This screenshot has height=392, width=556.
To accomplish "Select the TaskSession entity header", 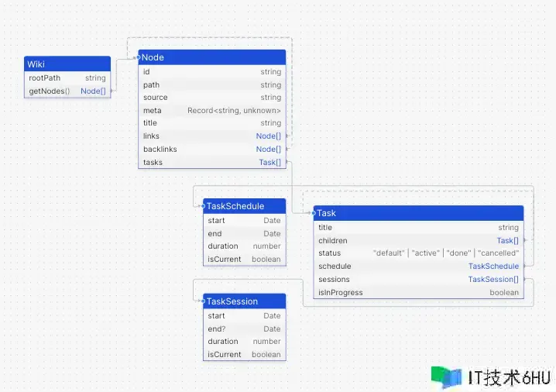I will tap(244, 301).
